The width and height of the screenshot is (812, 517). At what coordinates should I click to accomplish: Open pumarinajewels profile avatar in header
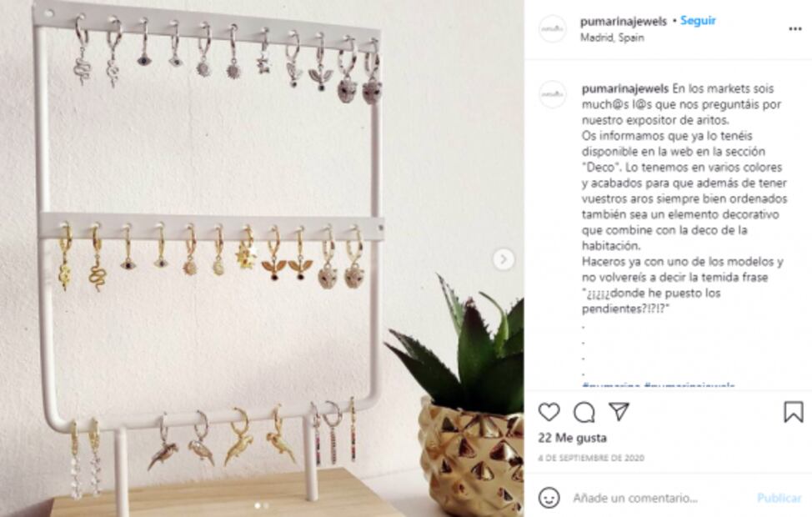click(553, 28)
